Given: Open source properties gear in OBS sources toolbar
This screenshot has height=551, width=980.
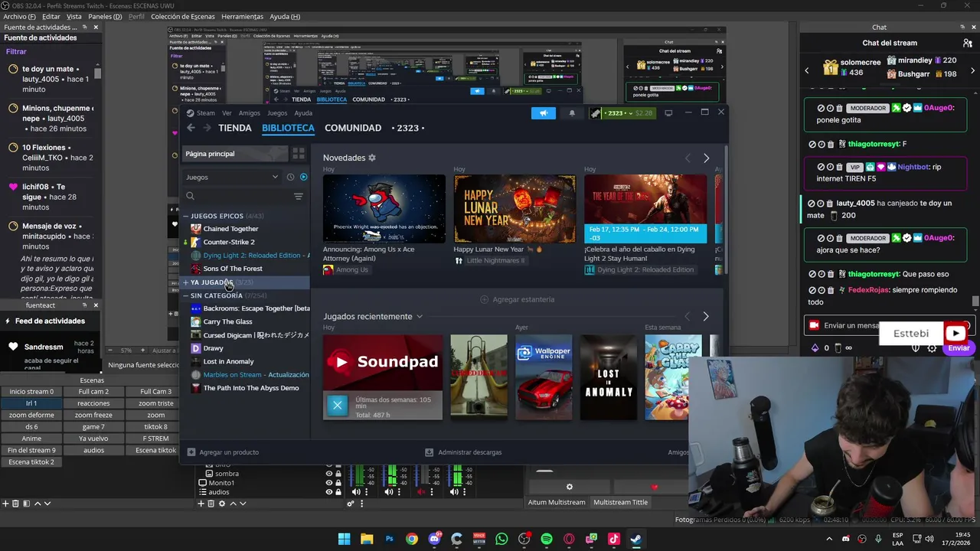Looking at the screenshot, I should point(222,504).
